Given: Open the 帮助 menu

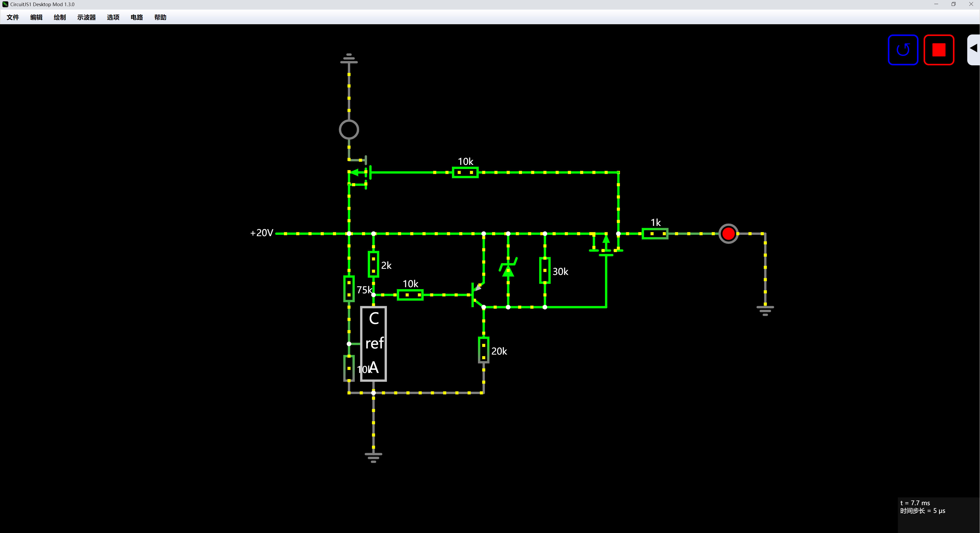Looking at the screenshot, I should point(160,18).
